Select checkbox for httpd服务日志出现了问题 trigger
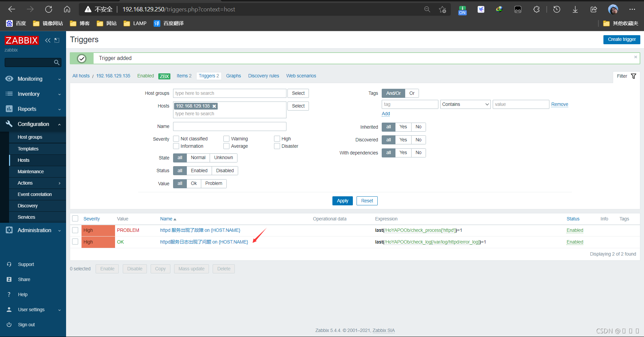 coord(75,242)
